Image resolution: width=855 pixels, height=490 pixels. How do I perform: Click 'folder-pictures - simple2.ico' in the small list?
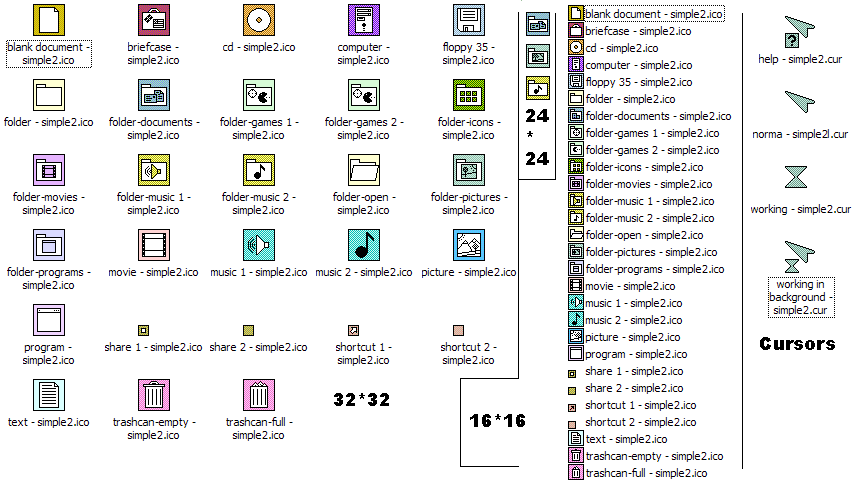(644, 252)
